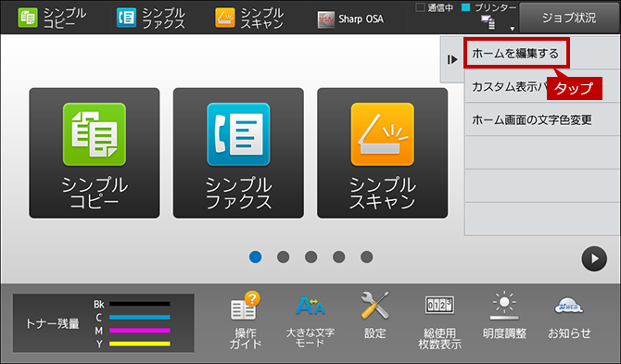This screenshot has height=364, width=621.
Task: Select シンプルファクス shortcut in top bar
Action: pos(150,18)
